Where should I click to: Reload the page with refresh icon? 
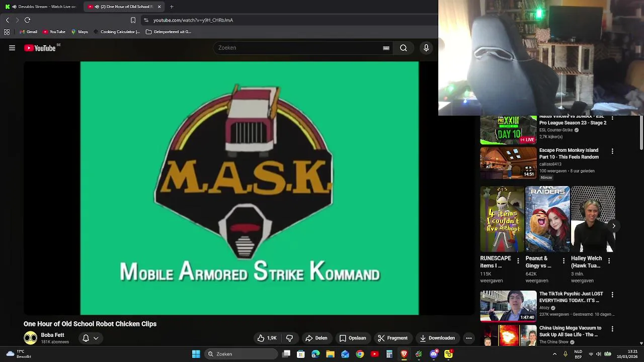tap(28, 20)
